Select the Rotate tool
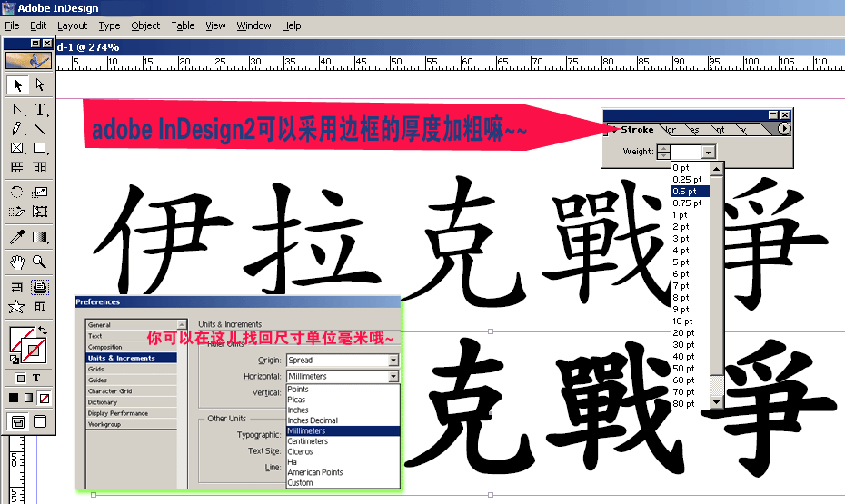 (x=17, y=192)
